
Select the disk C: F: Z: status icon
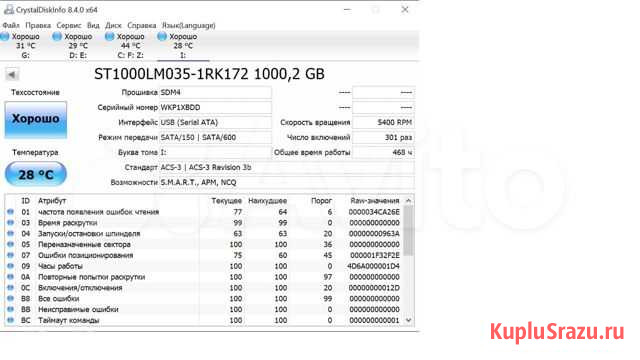point(109,37)
